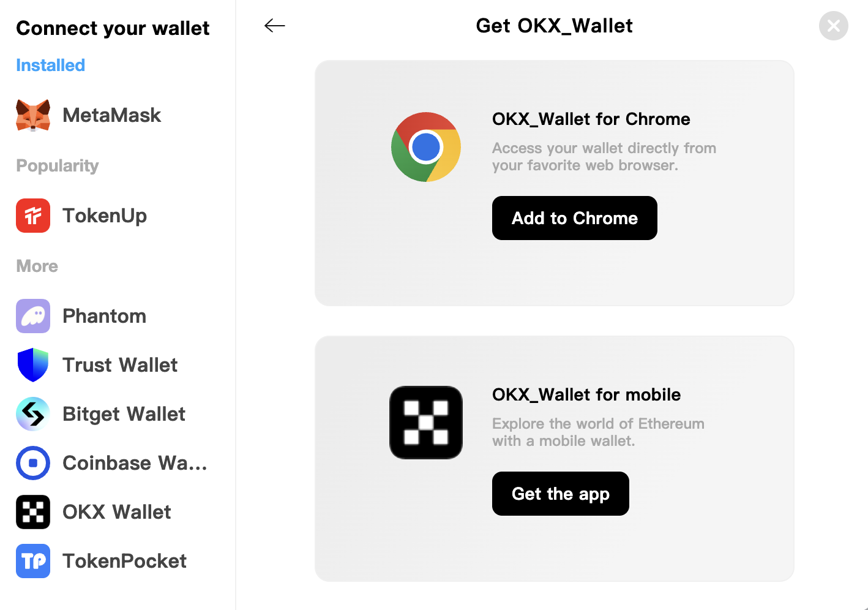Choose Trust Wallet from the list
Screen dimensions: 868x610
click(x=120, y=365)
